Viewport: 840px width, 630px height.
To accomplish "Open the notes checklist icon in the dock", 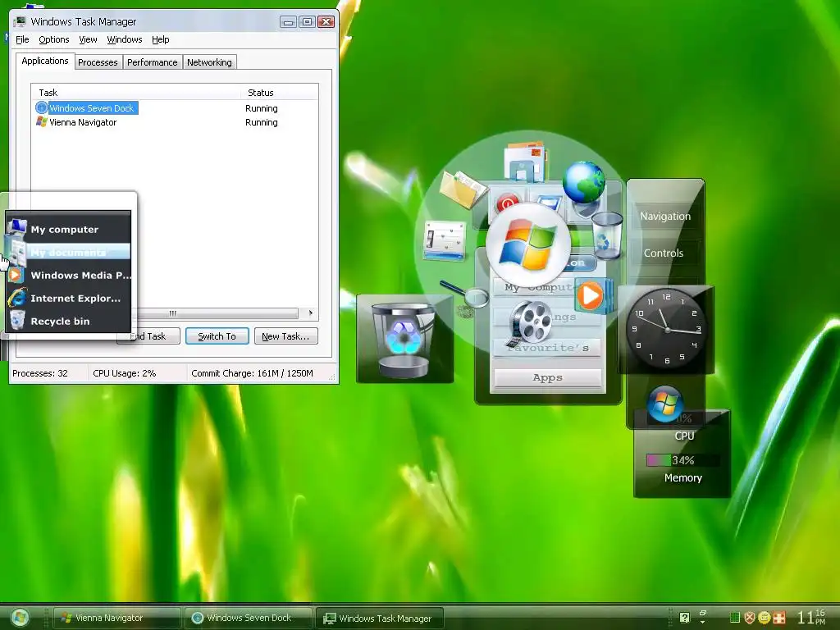I will (445, 240).
